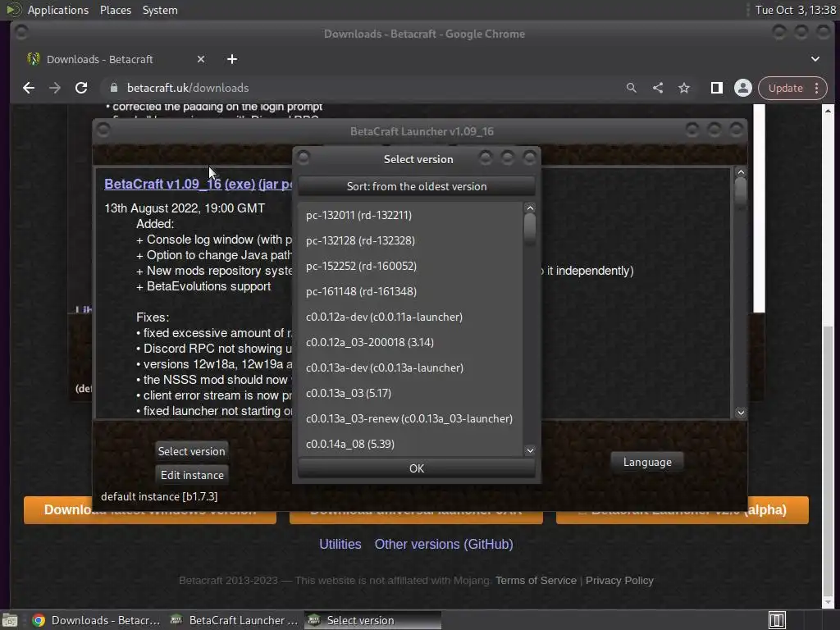Image resolution: width=840 pixels, height=630 pixels.
Task: Select version pc-152252 (rd-160052)
Action: tap(409, 266)
